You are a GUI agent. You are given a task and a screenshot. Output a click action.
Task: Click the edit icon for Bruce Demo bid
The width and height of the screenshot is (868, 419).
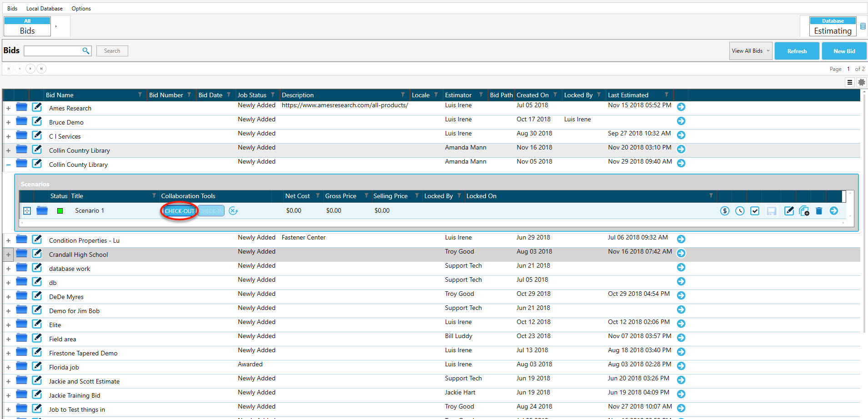coord(37,121)
